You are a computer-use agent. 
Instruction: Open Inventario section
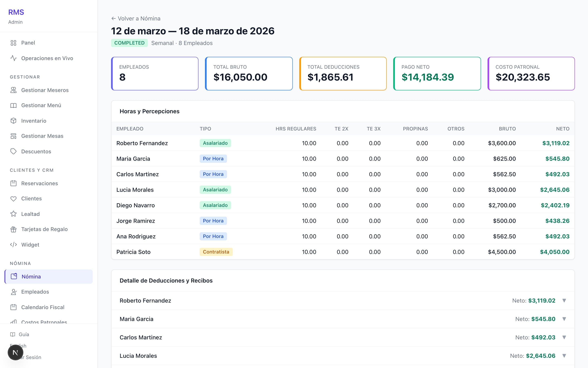[x=49, y=121]
